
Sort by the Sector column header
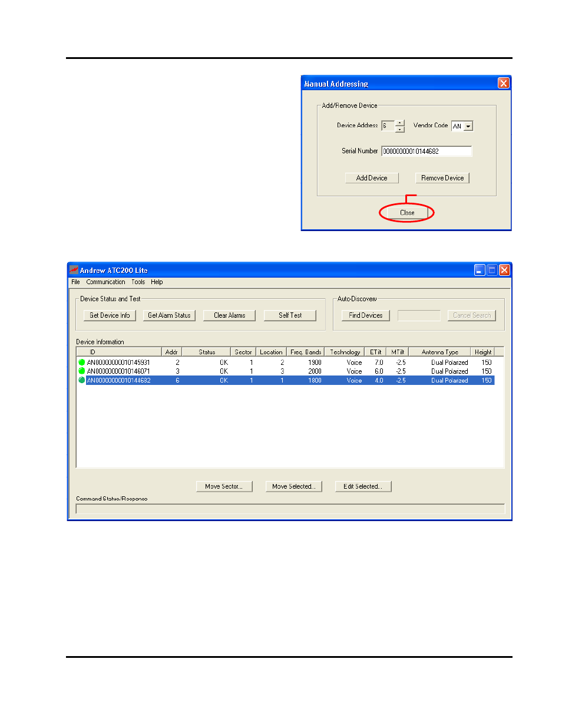[x=243, y=352]
